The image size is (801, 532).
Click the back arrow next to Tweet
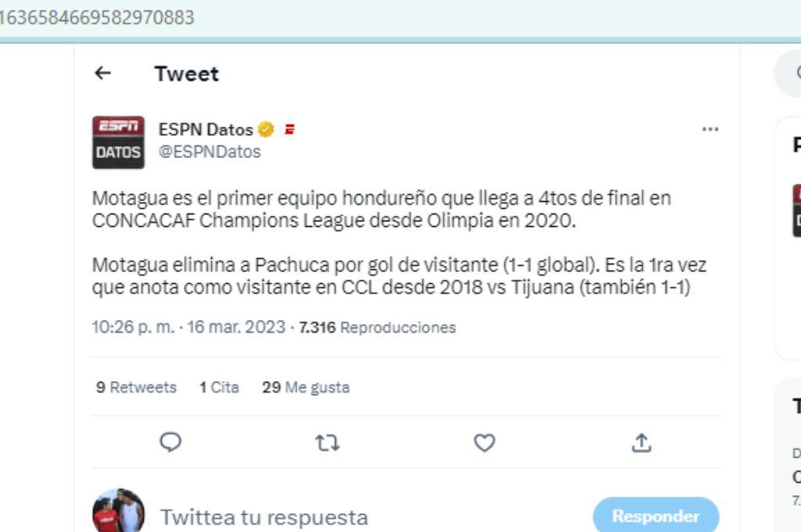(x=102, y=74)
